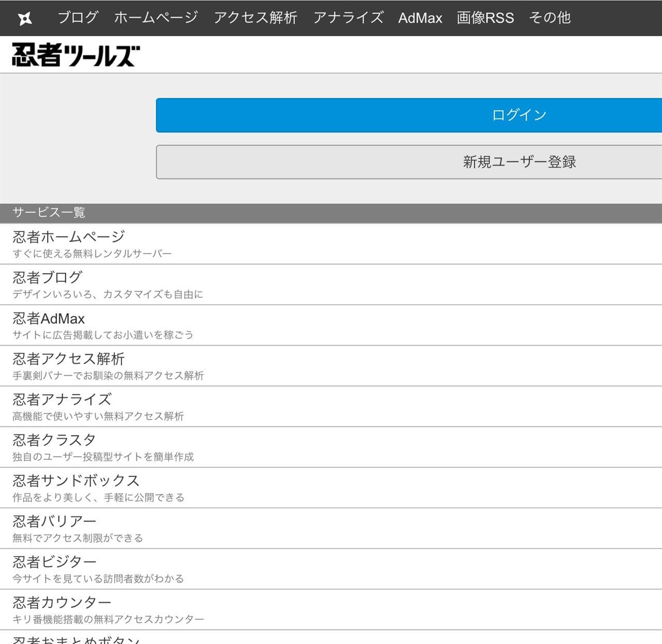Open 画像RSS in the top navigation
Image resolution: width=662 pixels, height=644 pixels.
pyautogui.click(x=485, y=18)
